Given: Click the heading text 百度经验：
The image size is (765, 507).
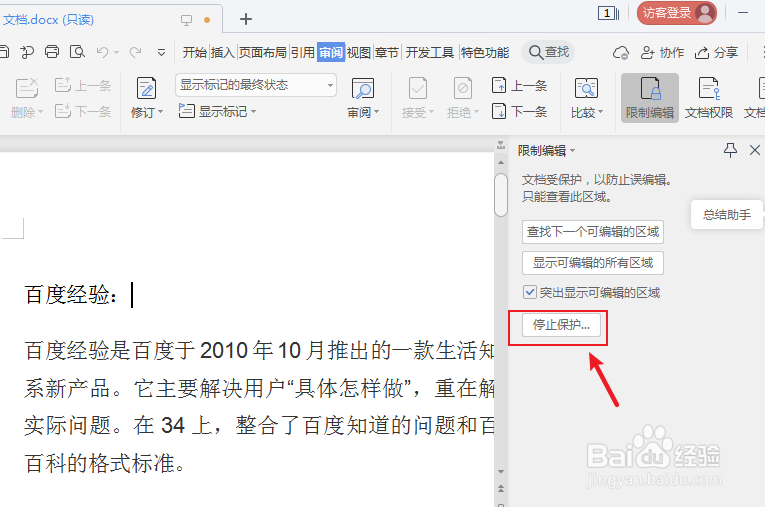Looking at the screenshot, I should pos(71,295).
